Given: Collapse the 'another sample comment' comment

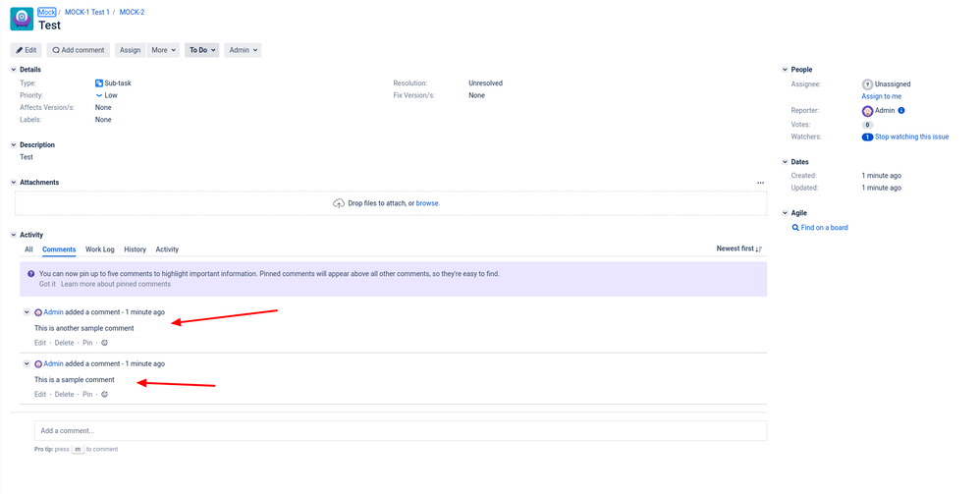Looking at the screenshot, I should [x=27, y=312].
